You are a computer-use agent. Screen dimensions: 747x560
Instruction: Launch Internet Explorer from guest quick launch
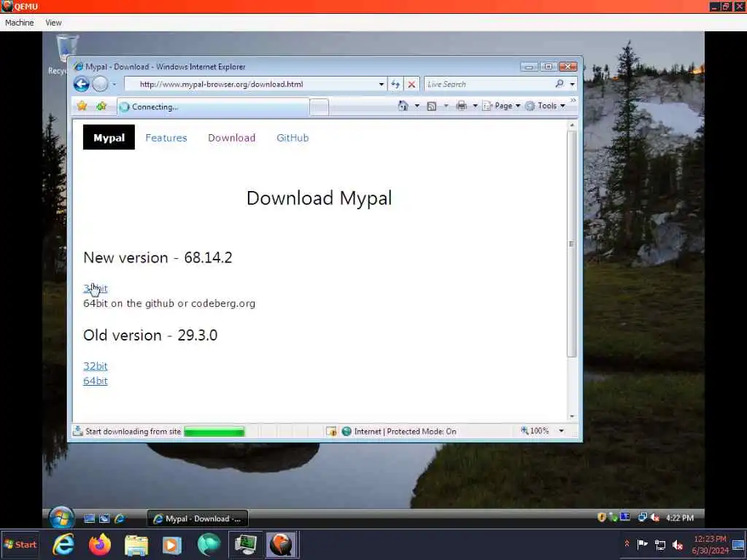point(120,518)
